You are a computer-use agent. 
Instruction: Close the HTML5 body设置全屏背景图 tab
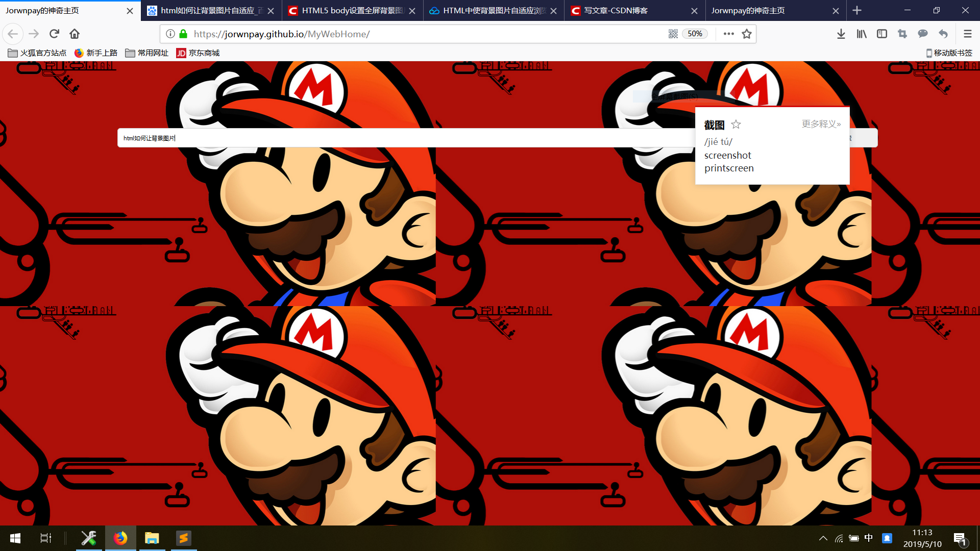point(412,11)
